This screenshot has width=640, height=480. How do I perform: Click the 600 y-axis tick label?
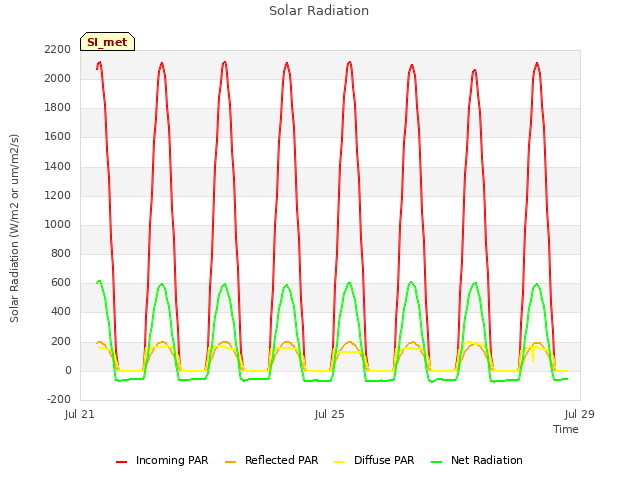(x=61, y=282)
